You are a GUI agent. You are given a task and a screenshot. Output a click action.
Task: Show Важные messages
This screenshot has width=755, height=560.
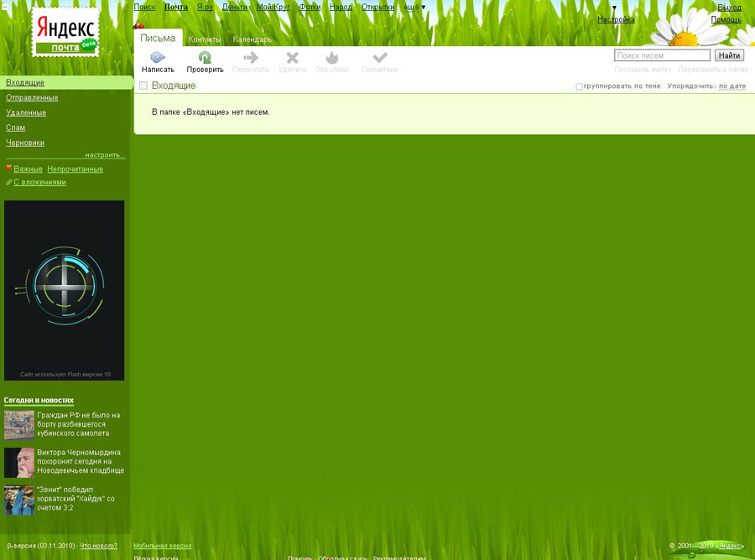point(28,169)
